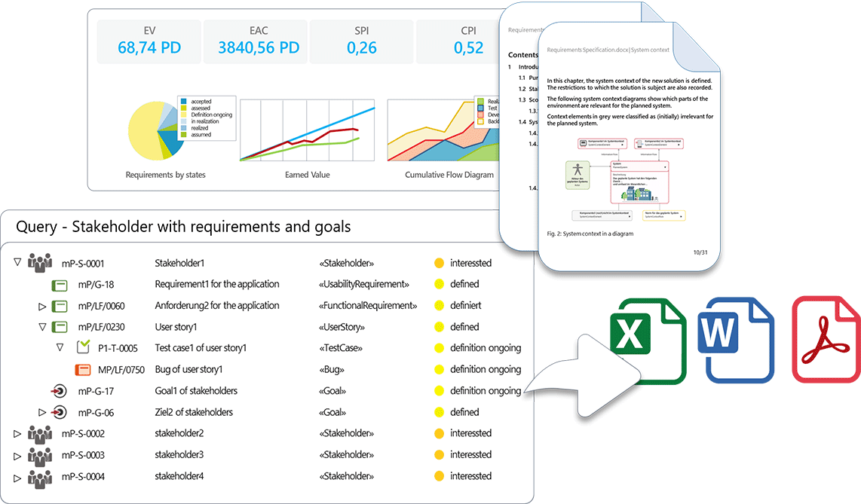Viewport: 861px width, 504px height.
Task: Click the Excel export icon
Action: click(x=648, y=340)
